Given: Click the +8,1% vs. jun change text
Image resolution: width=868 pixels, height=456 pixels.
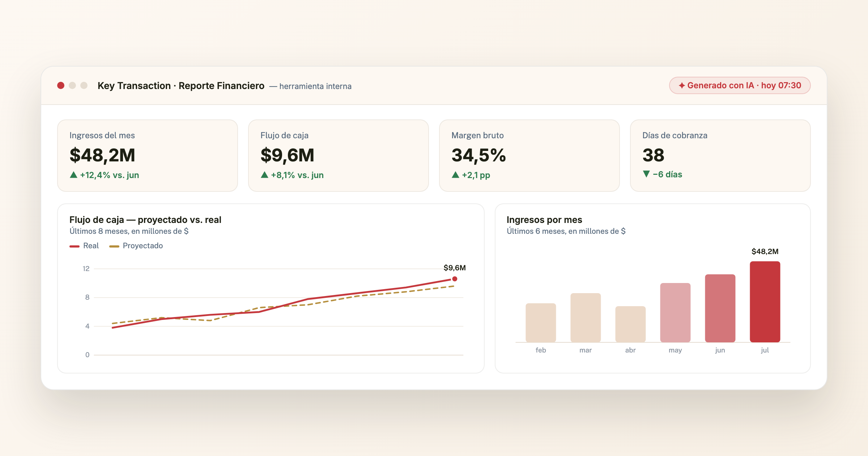Looking at the screenshot, I should tap(297, 175).
